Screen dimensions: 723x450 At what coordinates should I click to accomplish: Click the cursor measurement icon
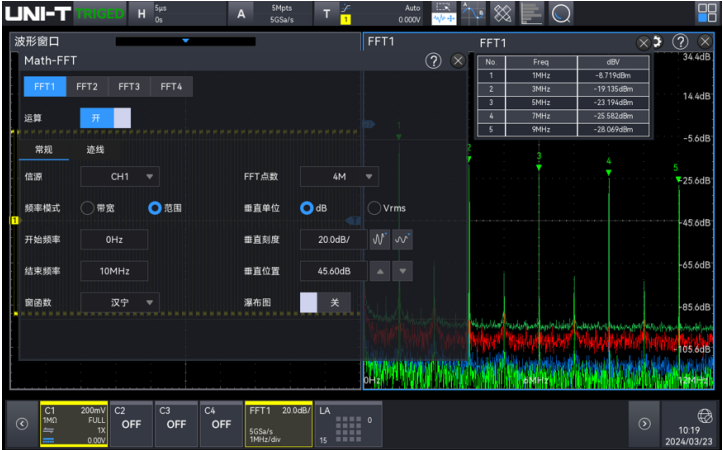(473, 13)
